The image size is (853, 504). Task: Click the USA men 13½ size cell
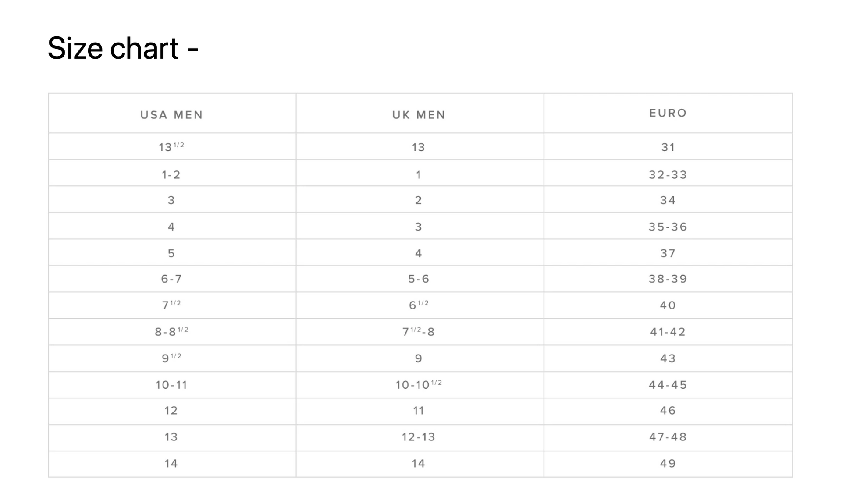tap(171, 147)
